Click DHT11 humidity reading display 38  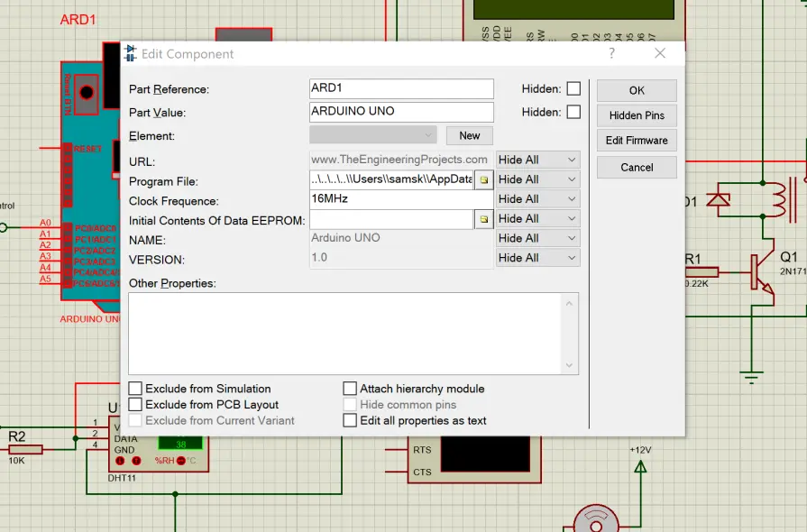point(180,444)
